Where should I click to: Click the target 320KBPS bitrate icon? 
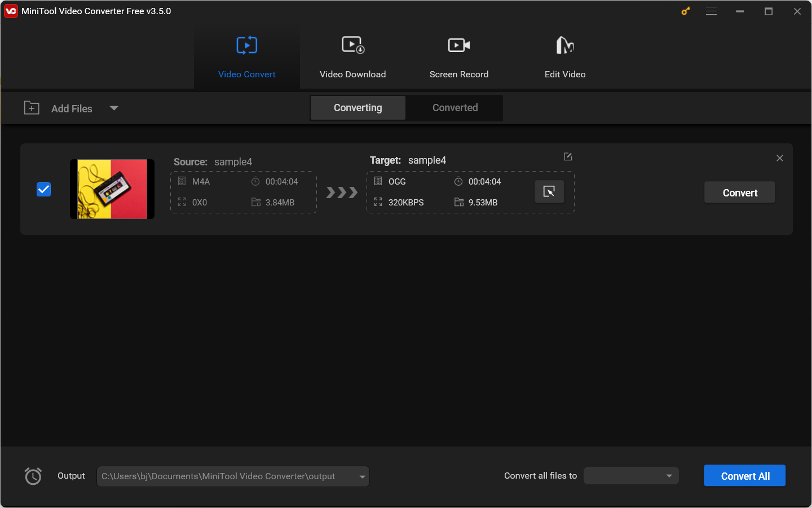(378, 202)
